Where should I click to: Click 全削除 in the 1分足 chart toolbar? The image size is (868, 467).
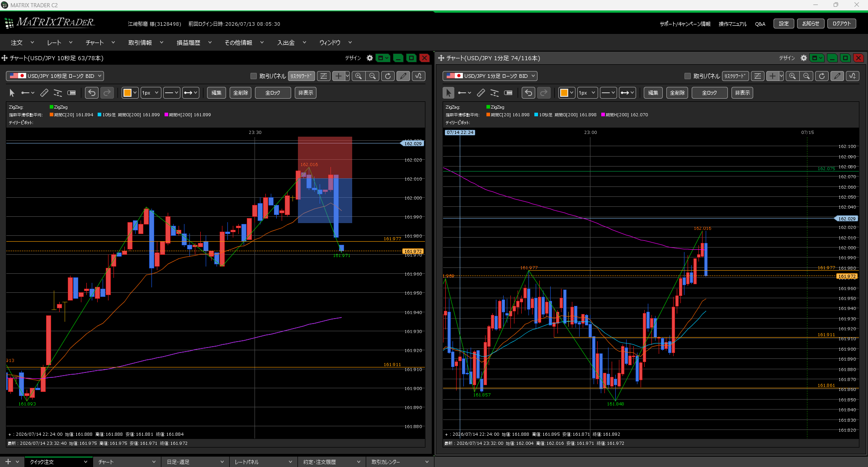click(x=677, y=93)
